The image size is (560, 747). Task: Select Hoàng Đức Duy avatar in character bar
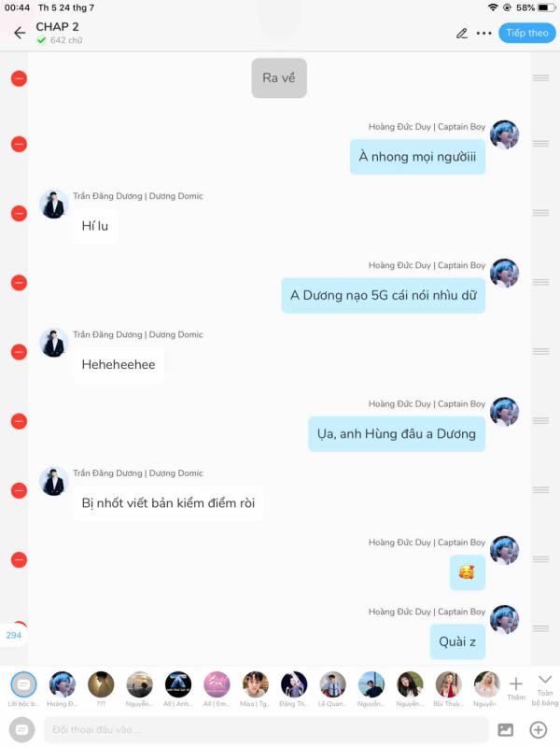(63, 684)
